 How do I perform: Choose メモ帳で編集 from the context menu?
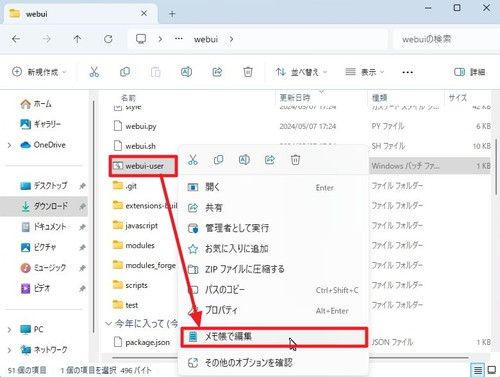pos(274,337)
